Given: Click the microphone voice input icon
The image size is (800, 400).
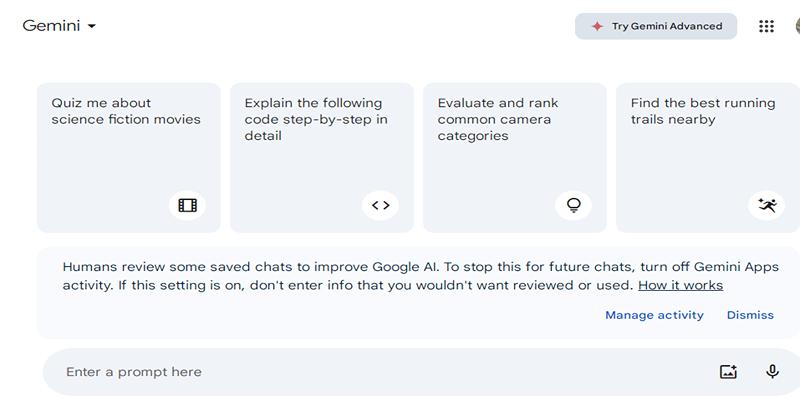Looking at the screenshot, I should point(772,371).
